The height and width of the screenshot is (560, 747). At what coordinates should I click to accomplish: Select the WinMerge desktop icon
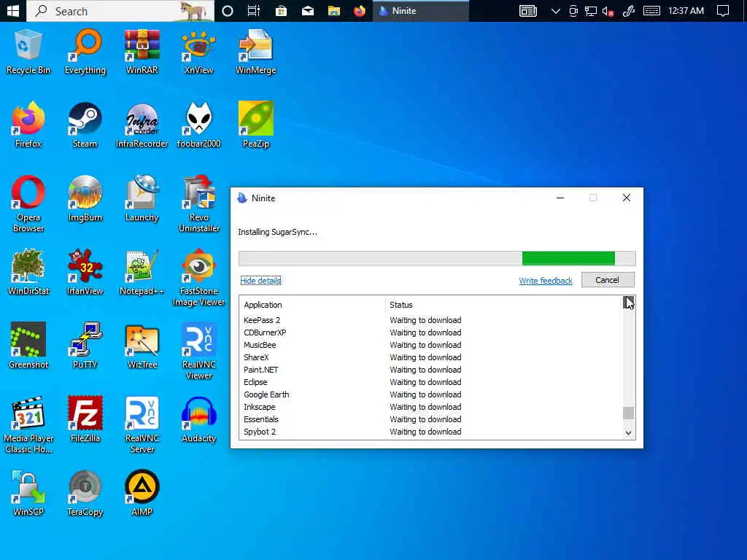click(x=256, y=52)
